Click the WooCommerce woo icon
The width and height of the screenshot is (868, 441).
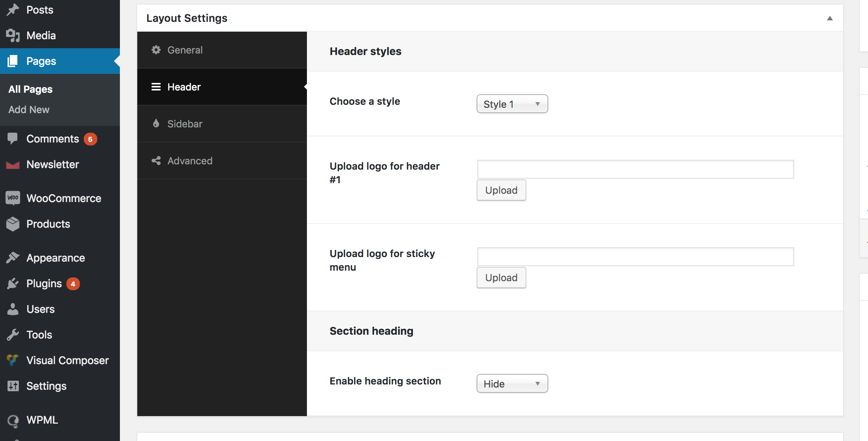pos(12,198)
